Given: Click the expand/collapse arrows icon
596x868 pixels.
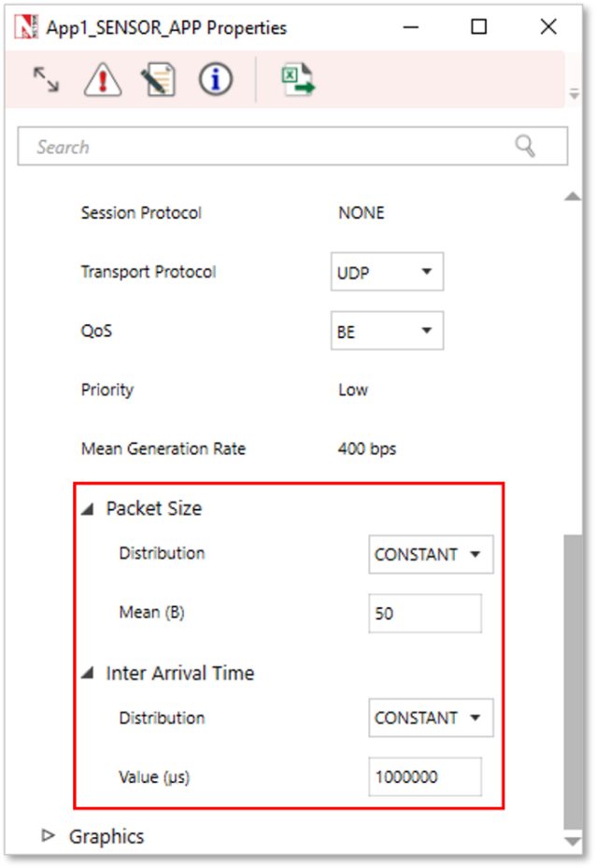Looking at the screenshot, I should (x=46, y=79).
